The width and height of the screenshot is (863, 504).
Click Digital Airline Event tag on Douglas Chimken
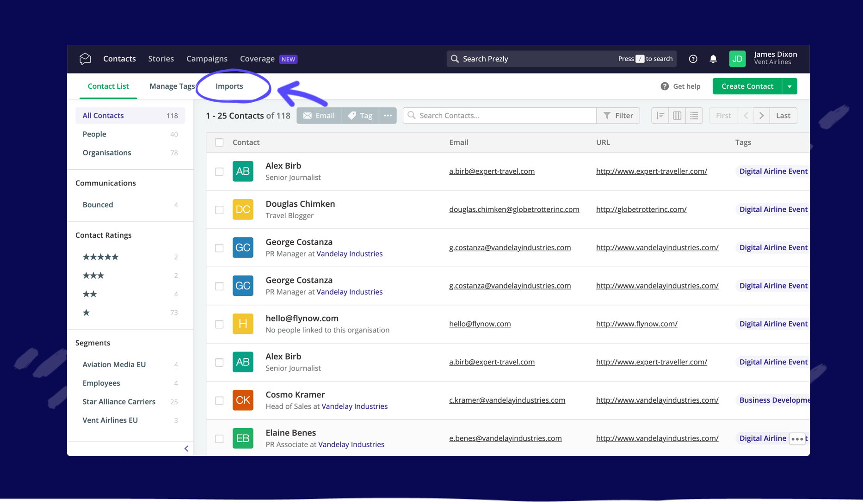point(773,209)
